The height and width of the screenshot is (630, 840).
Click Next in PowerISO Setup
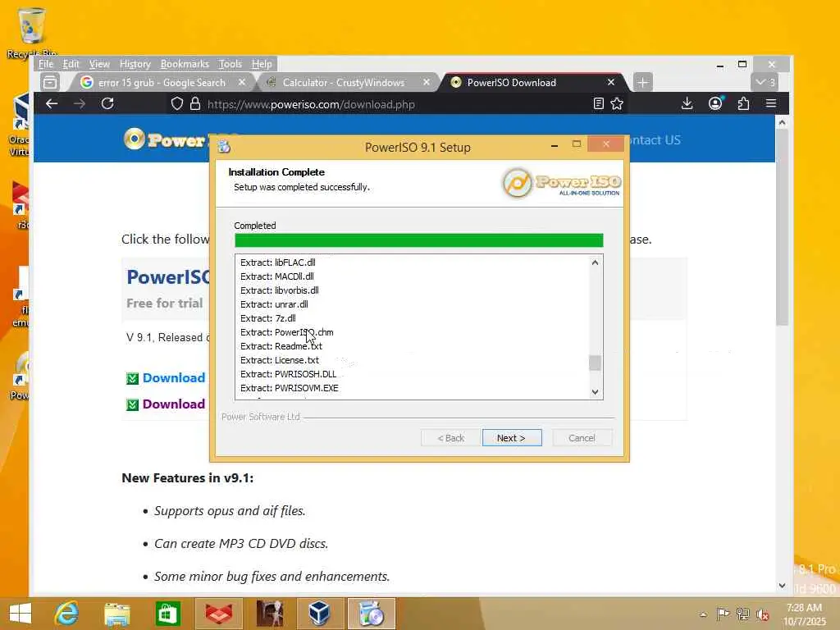tap(512, 438)
